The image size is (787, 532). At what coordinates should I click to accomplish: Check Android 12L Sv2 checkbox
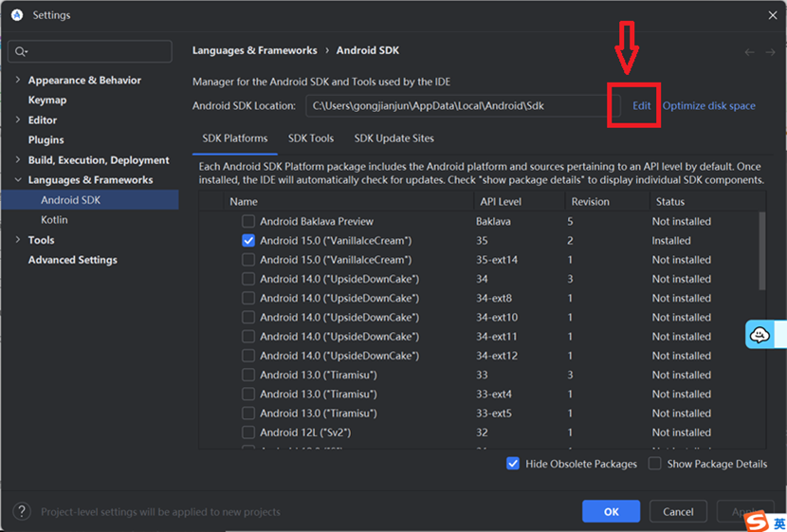click(x=247, y=432)
